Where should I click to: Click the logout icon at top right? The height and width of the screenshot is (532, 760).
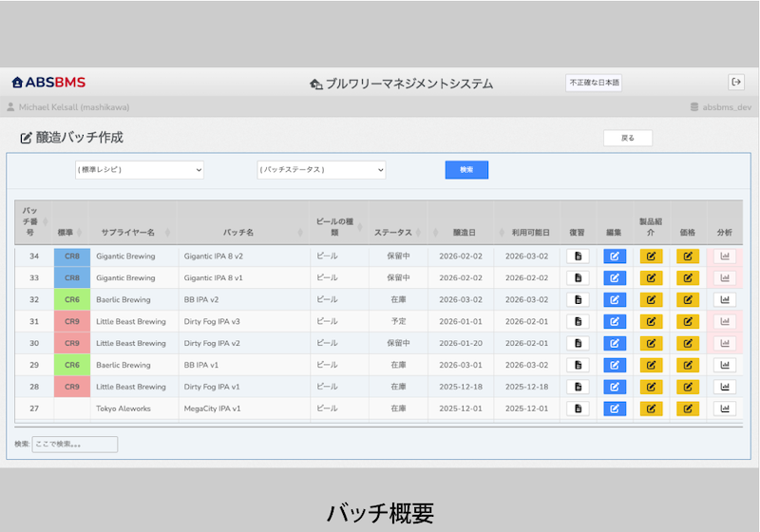tap(736, 82)
